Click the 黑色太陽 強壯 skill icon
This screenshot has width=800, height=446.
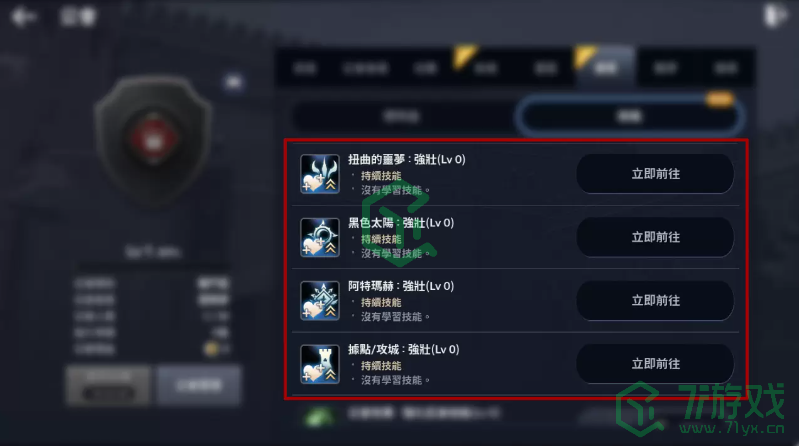pyautogui.click(x=320, y=237)
